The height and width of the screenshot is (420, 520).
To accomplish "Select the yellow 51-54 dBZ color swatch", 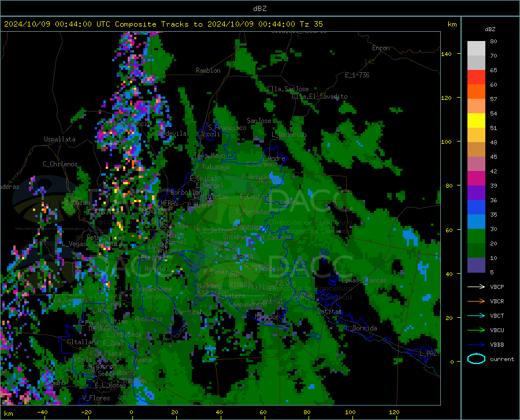I will pos(476,121).
